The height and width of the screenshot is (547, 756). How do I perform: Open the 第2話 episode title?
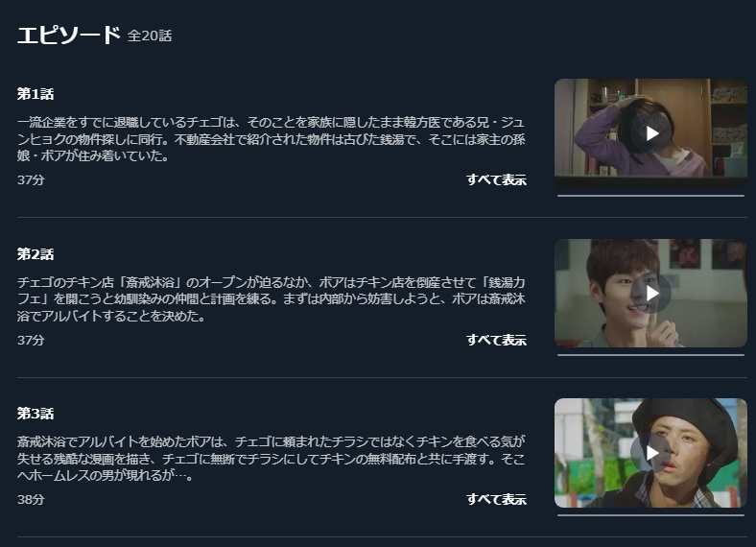click(35, 254)
